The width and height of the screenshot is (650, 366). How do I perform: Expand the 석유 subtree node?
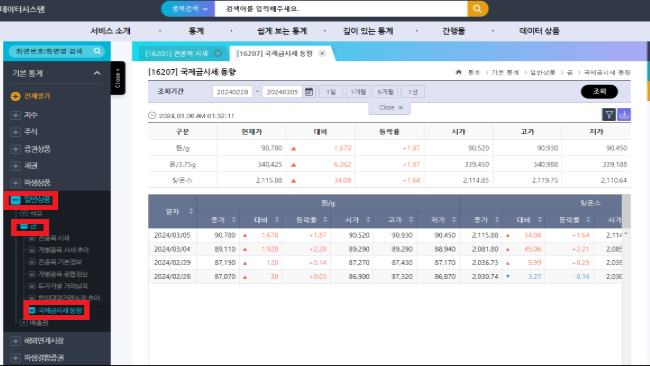[x=24, y=213]
